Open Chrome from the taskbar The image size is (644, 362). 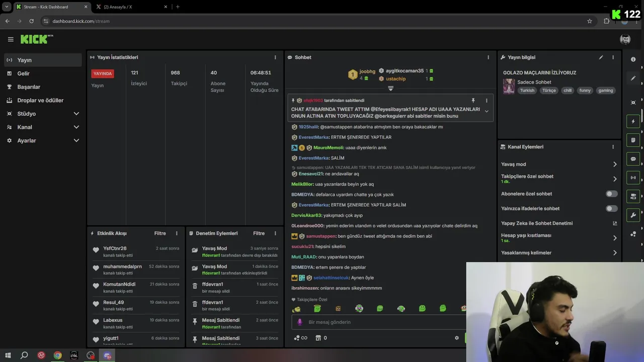click(x=58, y=355)
